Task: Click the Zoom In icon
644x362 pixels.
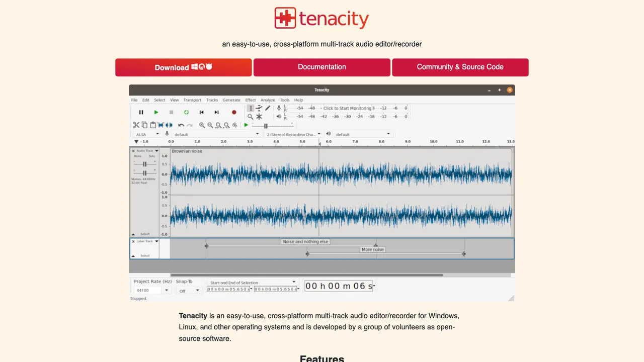Action: tap(202, 125)
